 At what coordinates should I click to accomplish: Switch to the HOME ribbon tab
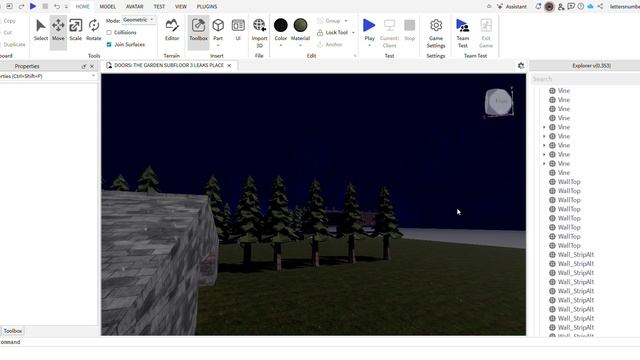click(82, 7)
